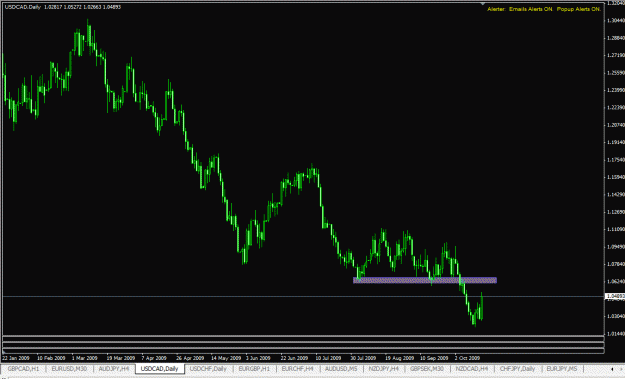Open the NZDJPY,H4 chart tab

(x=383, y=369)
